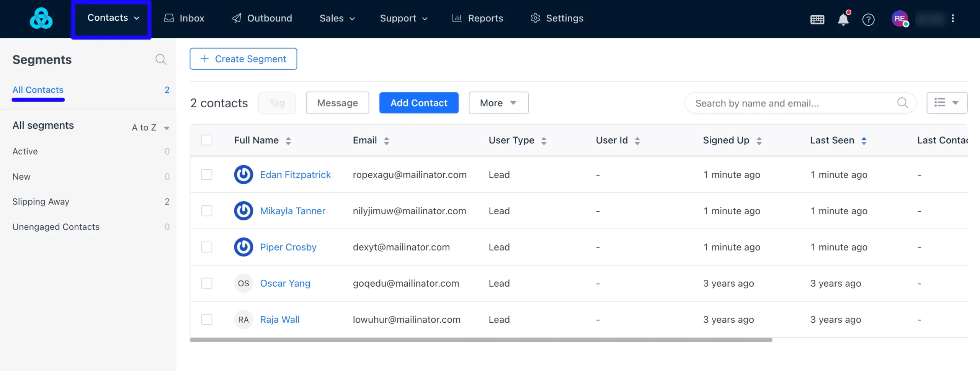Image resolution: width=980 pixels, height=371 pixels.
Task: Click the Full Name sort arrows
Action: (288, 141)
